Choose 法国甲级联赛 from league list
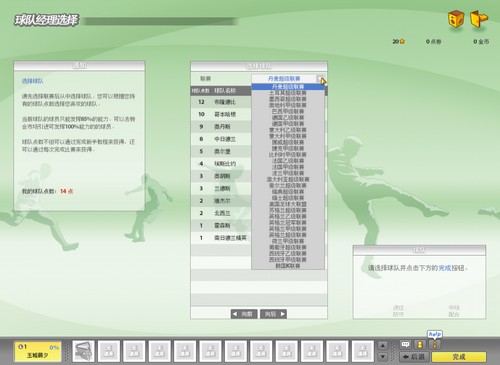This screenshot has width=500, height=365. click(288, 167)
